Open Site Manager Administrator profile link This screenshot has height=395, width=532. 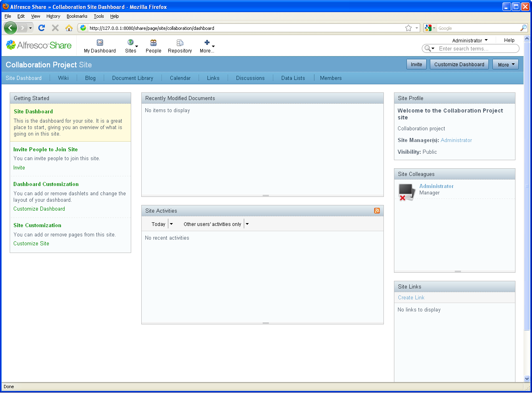[x=456, y=140]
